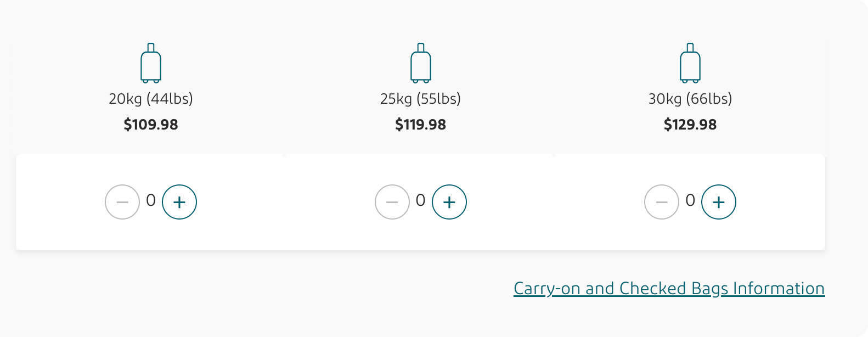The width and height of the screenshot is (868, 337).
Task: Click the 25kg bag quantity value
Action: (421, 201)
